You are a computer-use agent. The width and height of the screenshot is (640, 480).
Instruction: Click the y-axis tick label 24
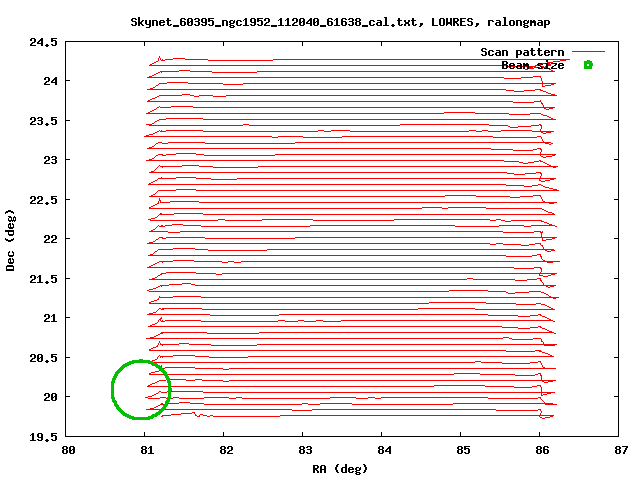click(51, 81)
